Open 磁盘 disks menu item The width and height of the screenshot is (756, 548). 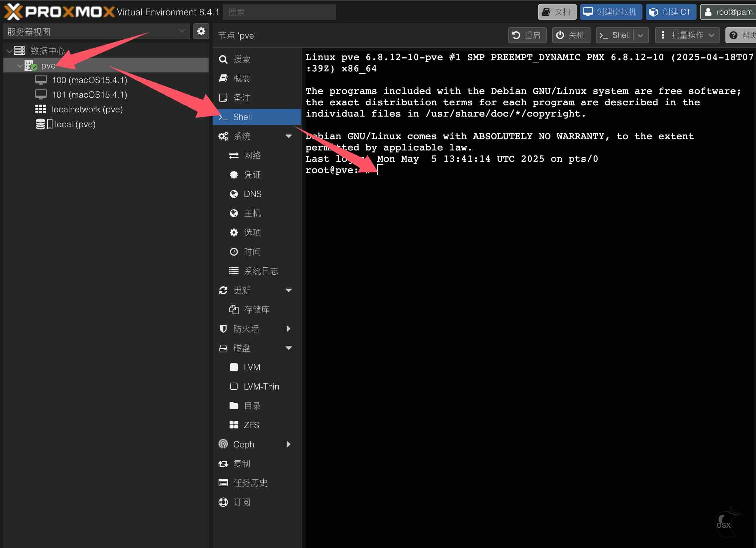tap(257, 348)
